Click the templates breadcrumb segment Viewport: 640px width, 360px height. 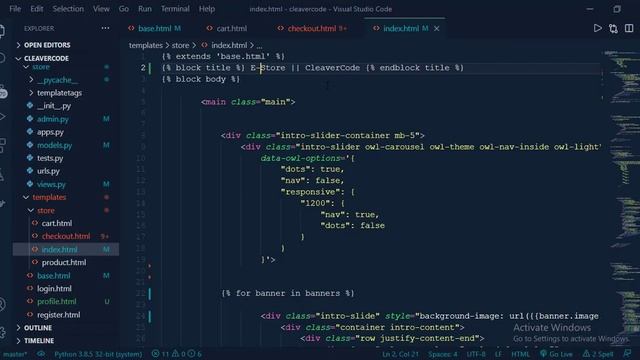(x=145, y=45)
